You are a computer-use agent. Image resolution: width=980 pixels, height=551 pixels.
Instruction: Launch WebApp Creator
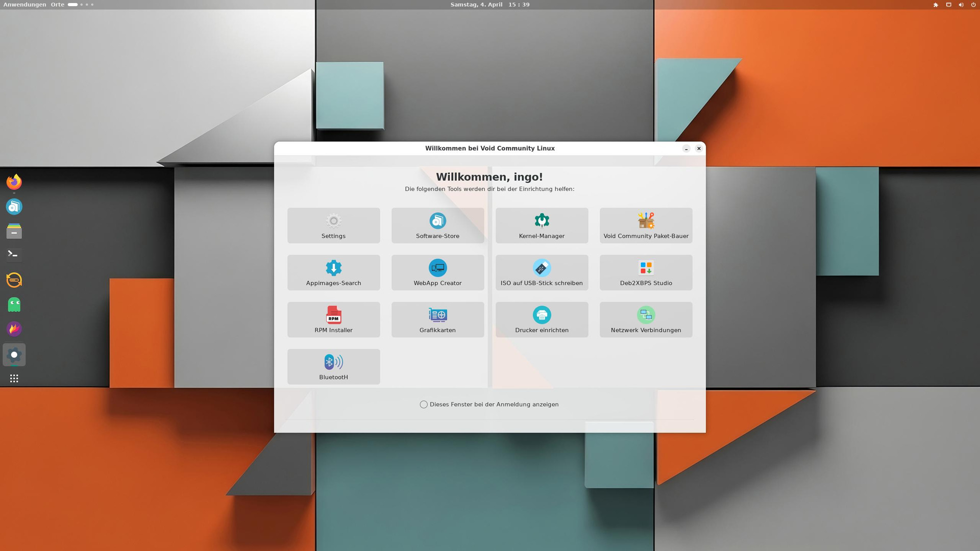click(x=437, y=272)
